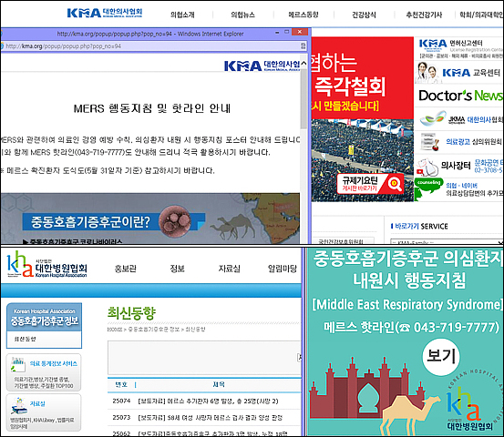Click the Internet Explorer icon in the popup title bar
The width and height of the screenshot is (504, 437).
(1, 34)
